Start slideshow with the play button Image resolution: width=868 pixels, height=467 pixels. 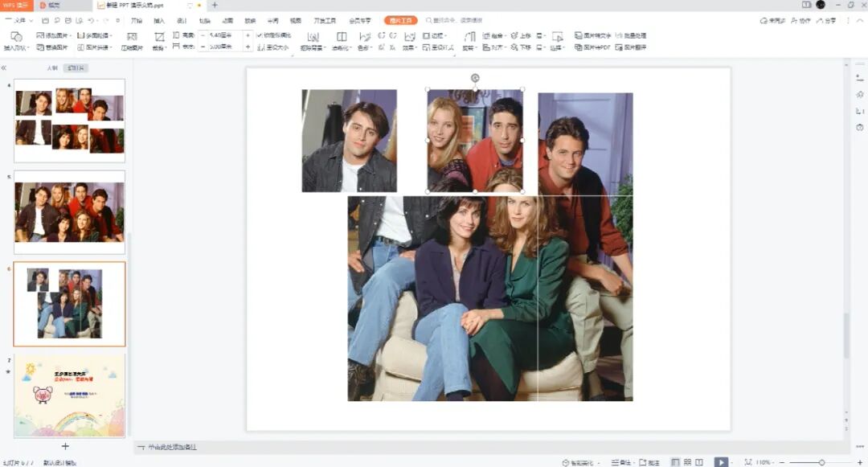[x=721, y=462]
